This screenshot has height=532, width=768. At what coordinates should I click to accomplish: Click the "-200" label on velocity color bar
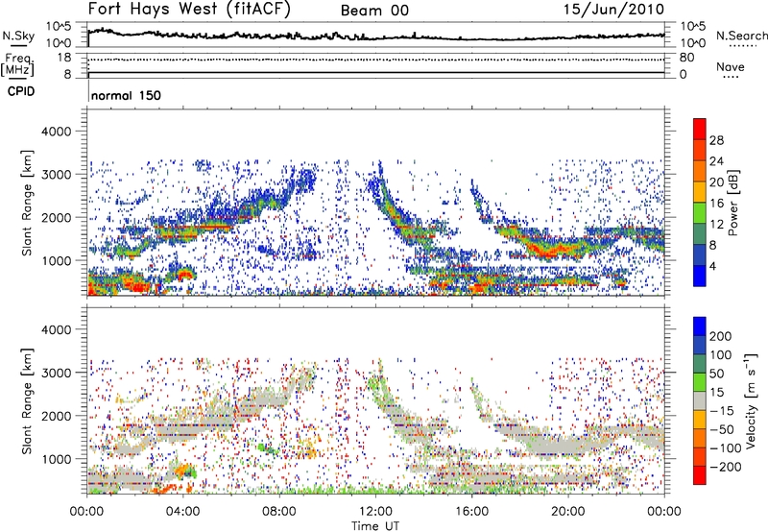pos(726,467)
